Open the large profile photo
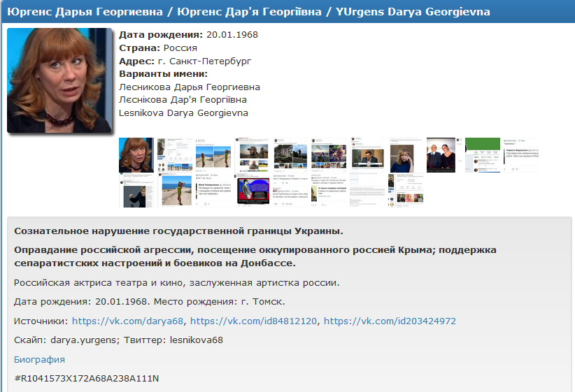The height and width of the screenshot is (392, 575). point(59,80)
